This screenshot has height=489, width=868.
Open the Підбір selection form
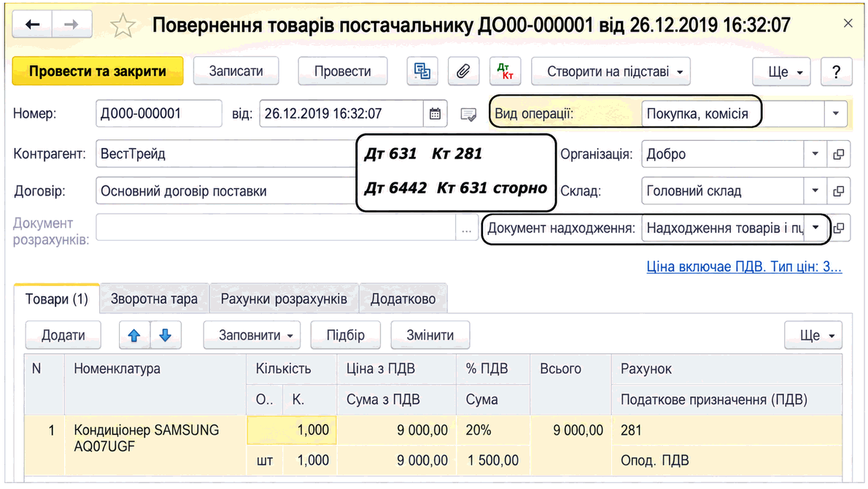tap(346, 335)
